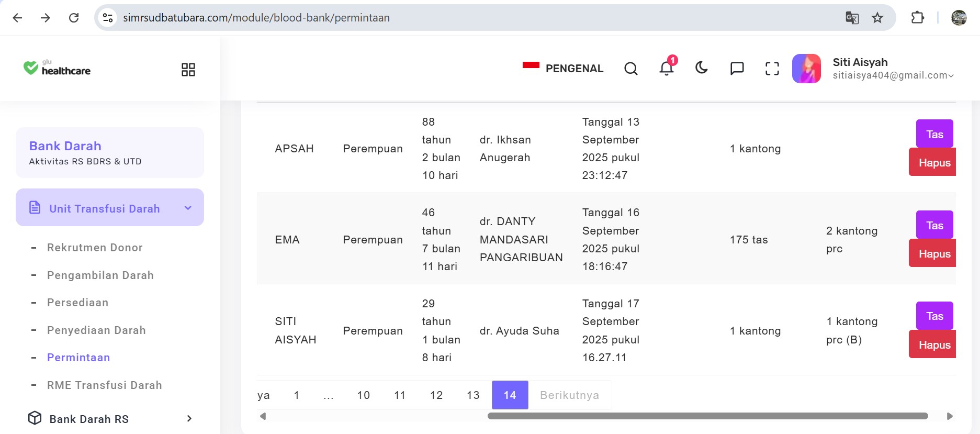The width and height of the screenshot is (980, 434).
Task: Enter fullscreen mode with the frame icon
Action: 772,69
